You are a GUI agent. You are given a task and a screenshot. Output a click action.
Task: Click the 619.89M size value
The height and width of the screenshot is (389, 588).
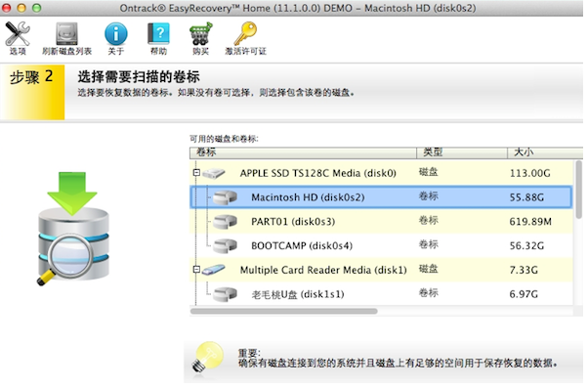(x=530, y=222)
